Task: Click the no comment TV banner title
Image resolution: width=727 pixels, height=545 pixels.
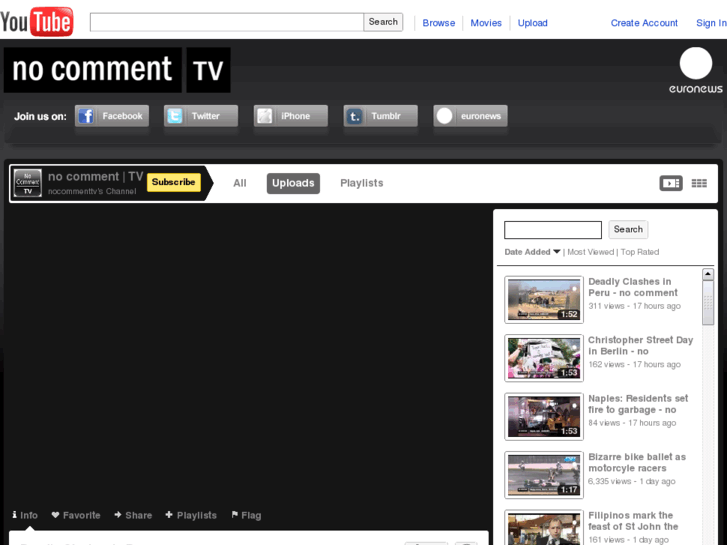Action: [117, 70]
